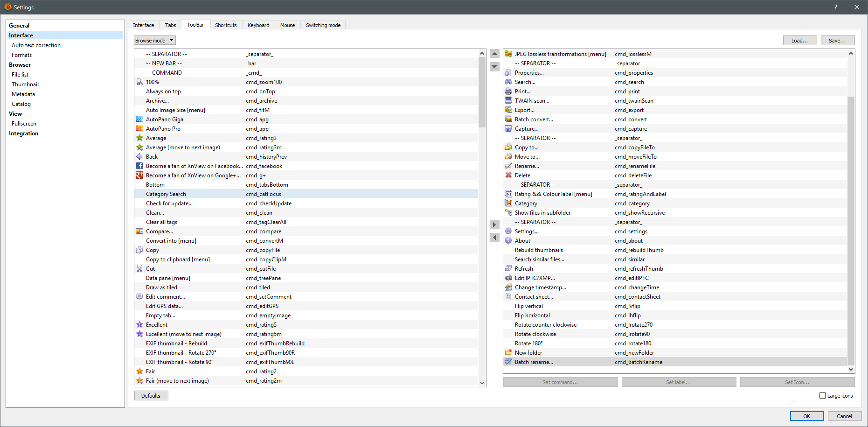868x427 pixels.
Task: Open the Switching mode tab
Action: 323,25
